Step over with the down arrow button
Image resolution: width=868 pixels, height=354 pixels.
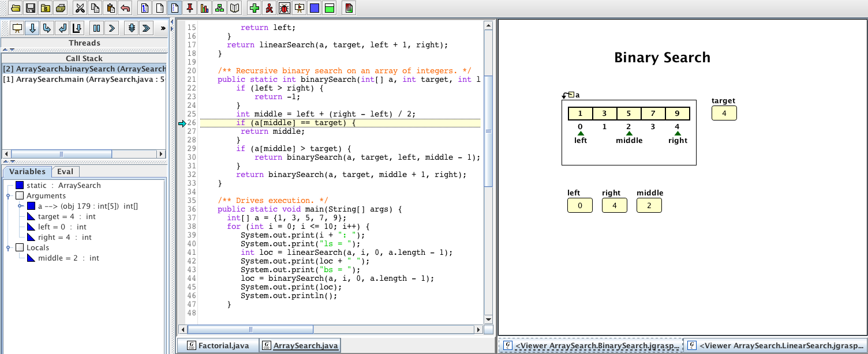[32, 28]
